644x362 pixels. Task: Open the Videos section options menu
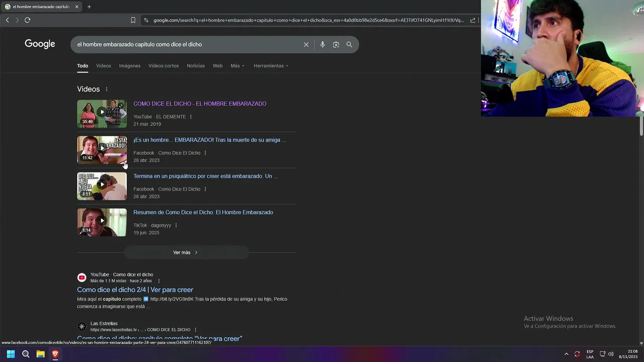[107, 89]
